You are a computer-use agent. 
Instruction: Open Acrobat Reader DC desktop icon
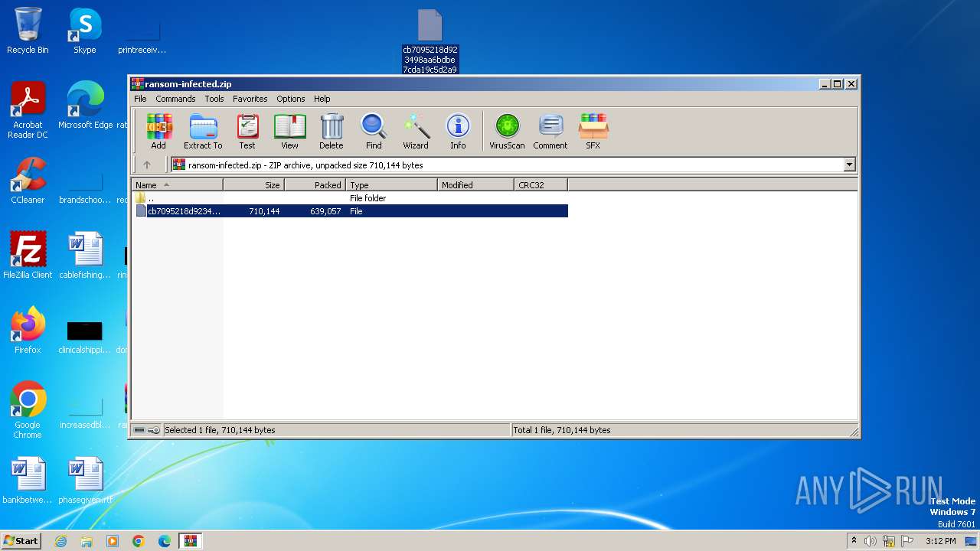28,110
